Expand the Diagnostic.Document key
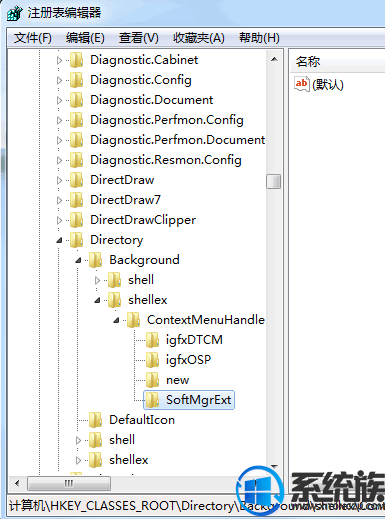Viewport: 385px width, 519px height. (59, 100)
